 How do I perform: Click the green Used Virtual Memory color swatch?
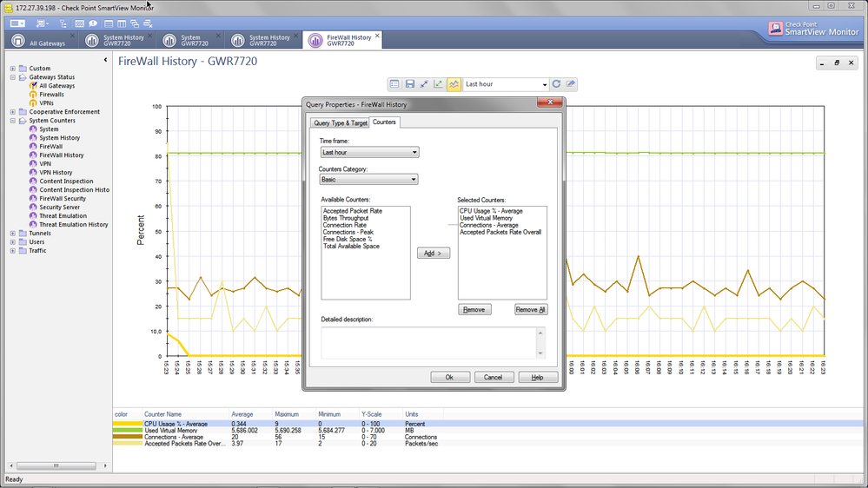point(128,430)
